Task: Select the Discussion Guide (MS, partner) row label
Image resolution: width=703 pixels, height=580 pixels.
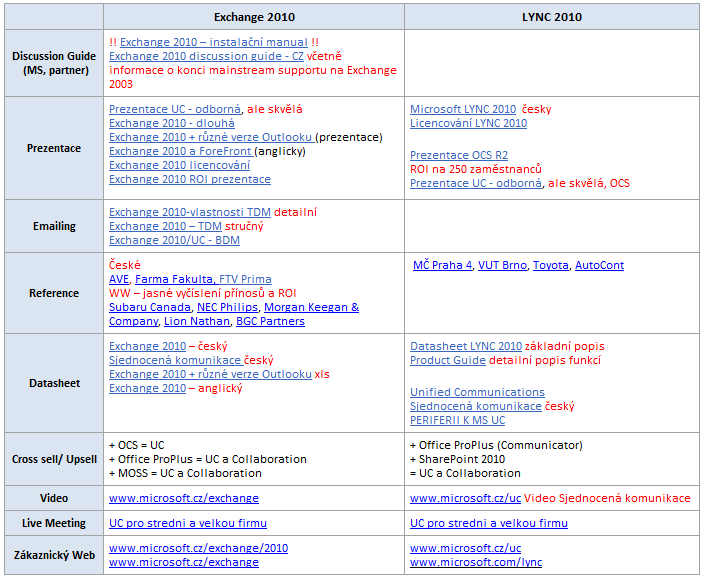Action: (54, 63)
